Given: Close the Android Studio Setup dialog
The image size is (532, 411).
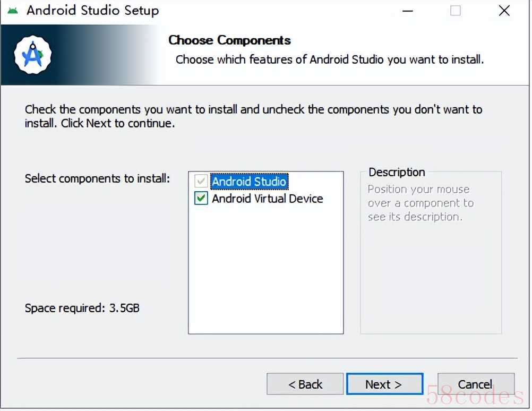Looking at the screenshot, I should tap(504, 11).
